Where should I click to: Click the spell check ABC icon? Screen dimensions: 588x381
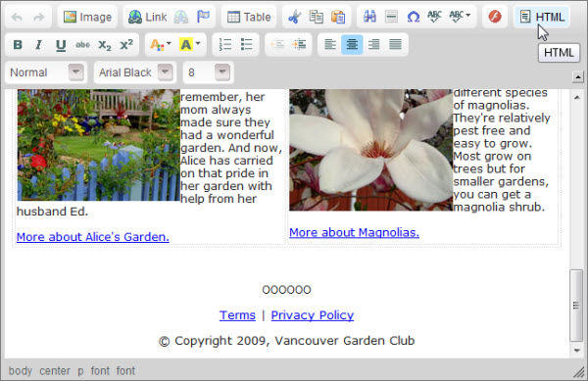point(434,18)
